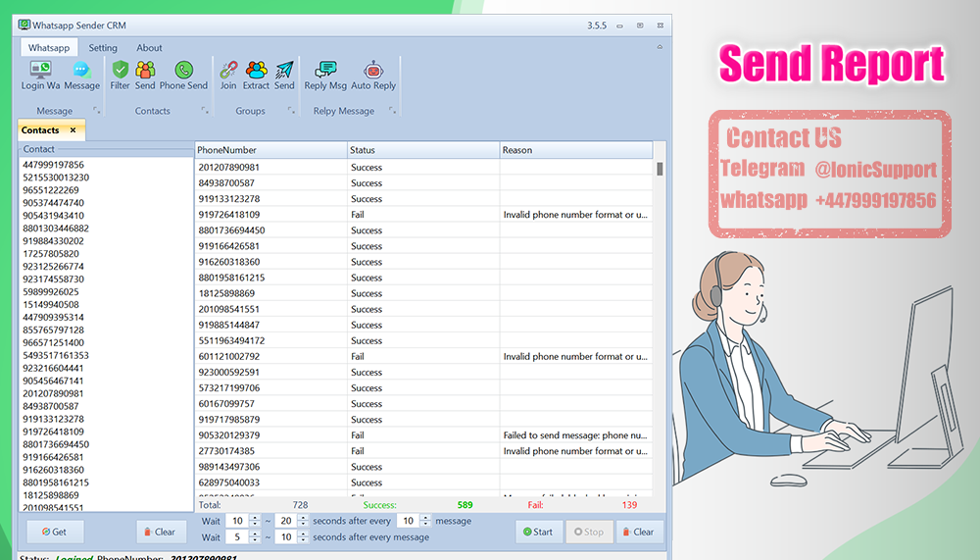
Task: Select failed report row 601121002792
Action: point(423,357)
